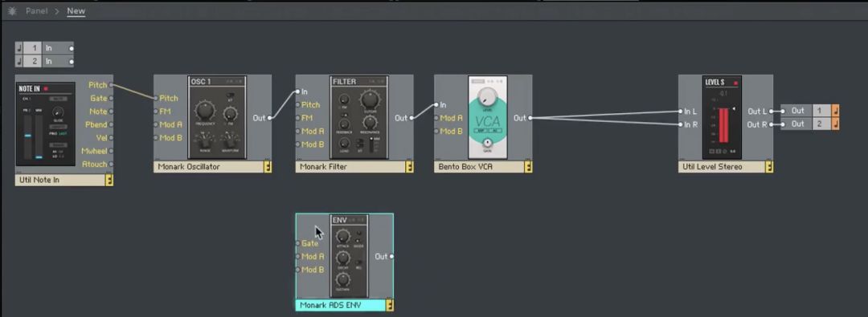This screenshot has height=317, width=868.
Task: Click the structure icon left of Panel breadcrumb
Action: pos(12,11)
